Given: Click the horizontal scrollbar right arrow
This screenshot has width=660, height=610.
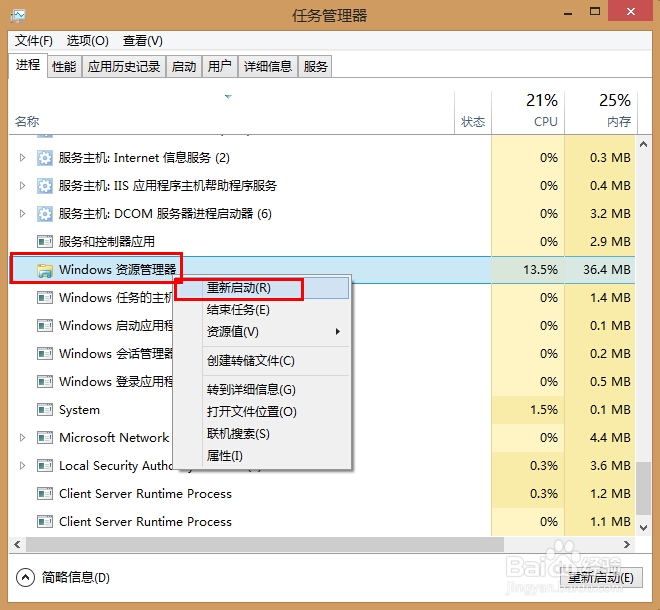Looking at the screenshot, I should [x=627, y=544].
